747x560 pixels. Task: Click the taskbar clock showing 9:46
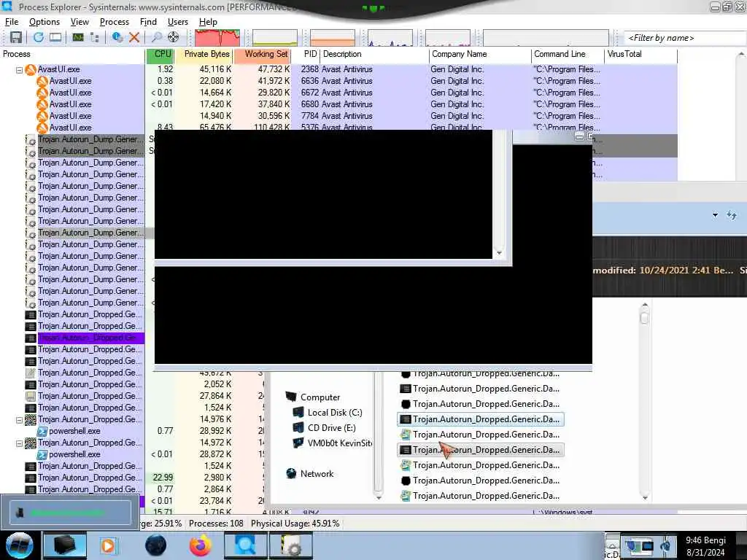coord(705,546)
